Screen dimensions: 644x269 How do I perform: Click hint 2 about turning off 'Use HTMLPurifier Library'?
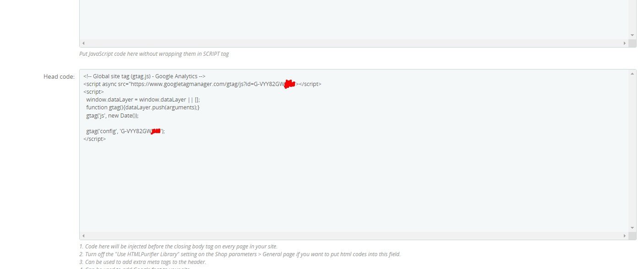point(240,254)
